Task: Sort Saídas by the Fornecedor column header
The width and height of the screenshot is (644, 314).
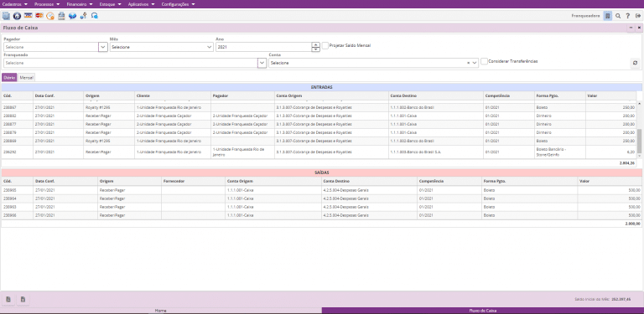Action: [x=193, y=181]
